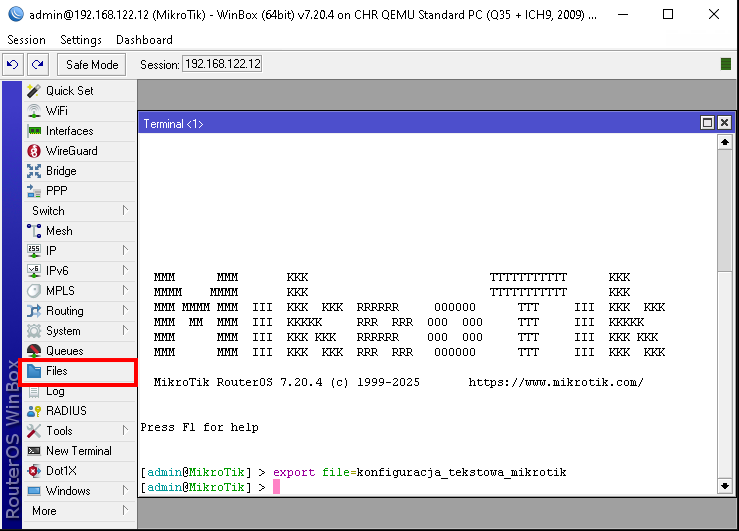Open the Dashboard menu
The width and height of the screenshot is (739, 531).
(x=144, y=40)
